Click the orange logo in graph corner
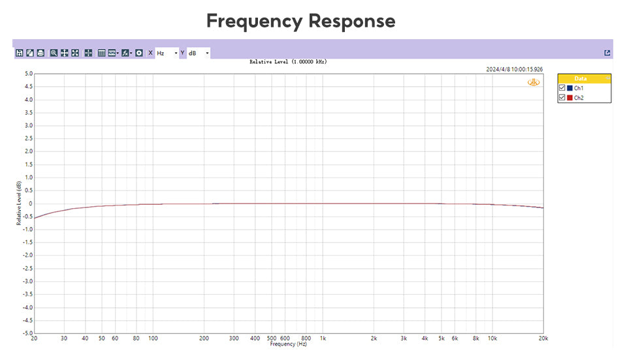 point(534,82)
